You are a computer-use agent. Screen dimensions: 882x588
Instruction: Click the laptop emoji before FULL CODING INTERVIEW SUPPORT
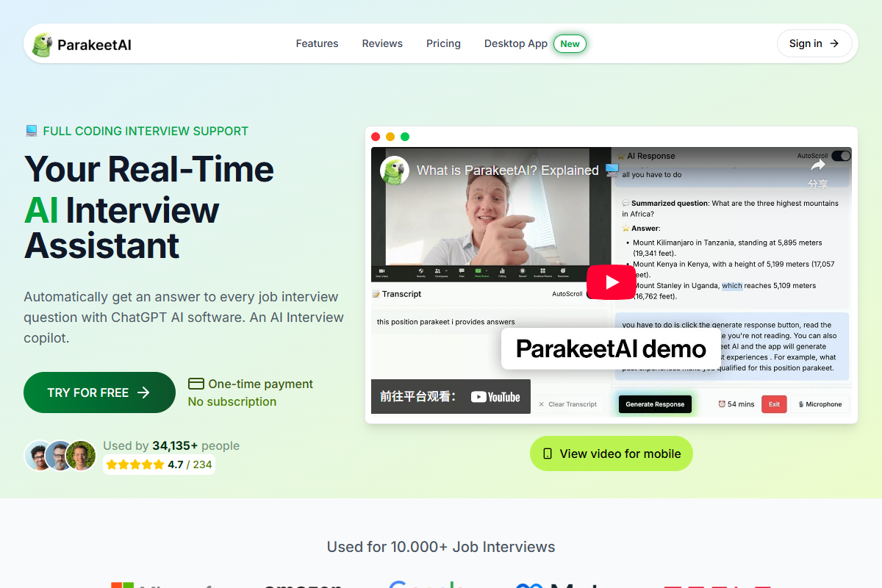coord(30,130)
